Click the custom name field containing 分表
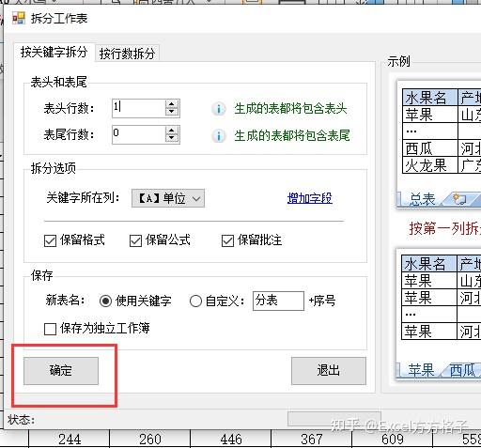Image resolution: width=481 pixels, height=448 pixels. click(x=278, y=301)
